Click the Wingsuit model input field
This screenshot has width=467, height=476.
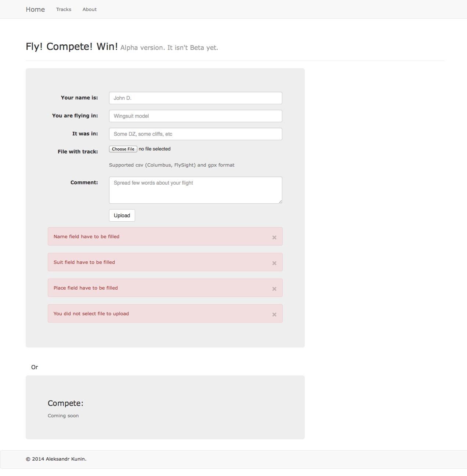(x=196, y=116)
